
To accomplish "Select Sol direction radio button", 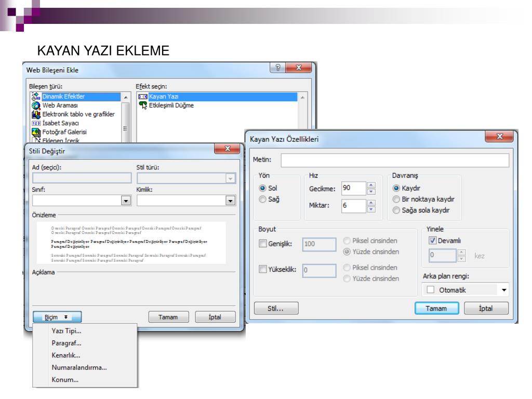I will (262, 188).
